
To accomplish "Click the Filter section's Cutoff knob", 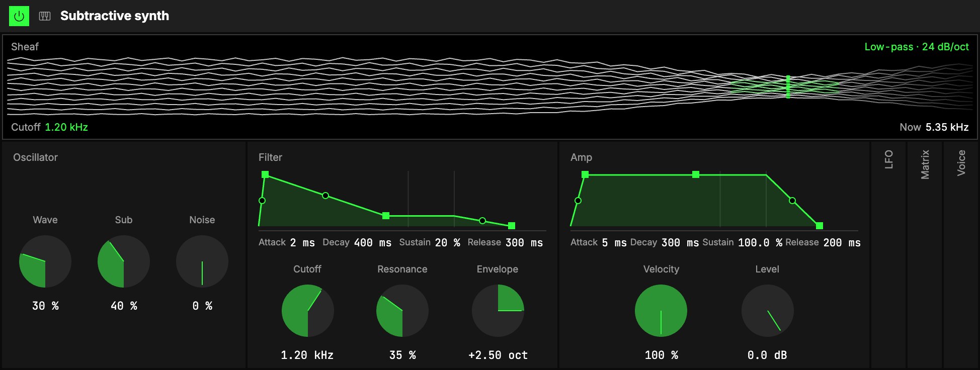I will coord(307,311).
